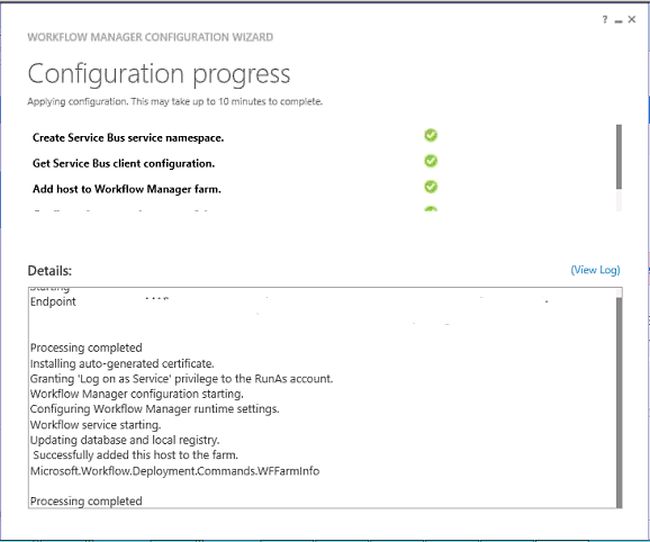The height and width of the screenshot is (542, 650).
Task: Select the Create Service Bus service namespace step
Action: tap(128, 137)
